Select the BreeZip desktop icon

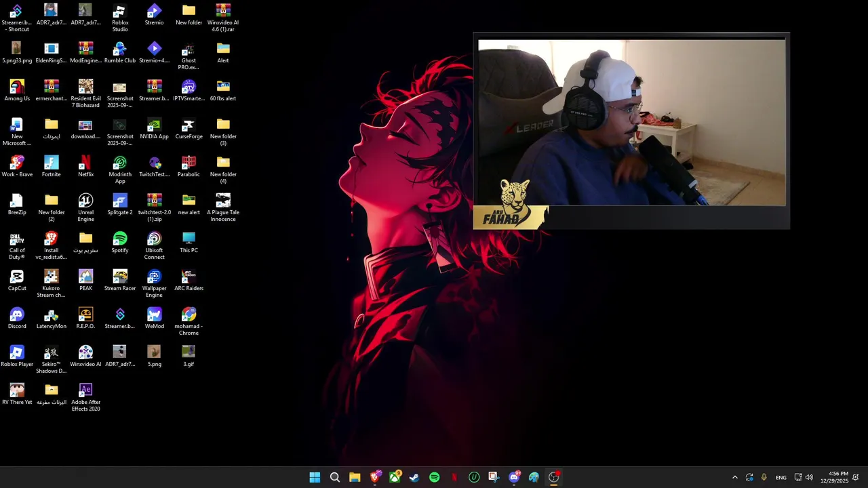(17, 205)
